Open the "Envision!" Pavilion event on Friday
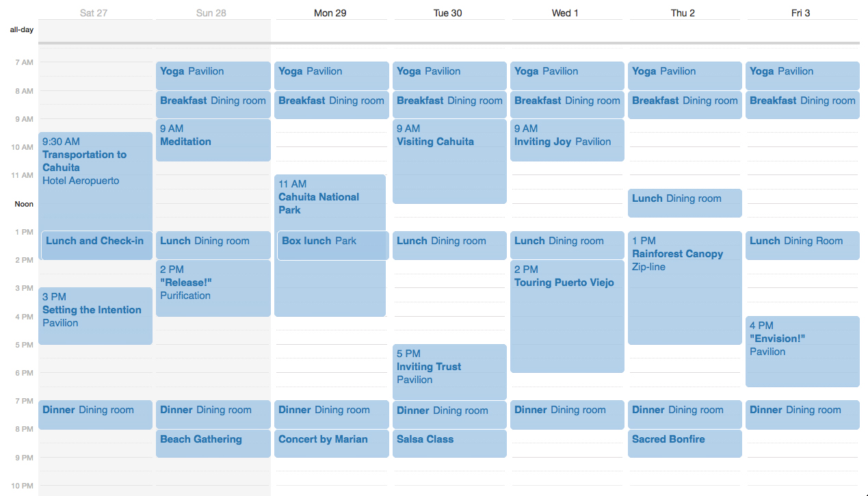This screenshot has width=868, height=496. (x=802, y=345)
